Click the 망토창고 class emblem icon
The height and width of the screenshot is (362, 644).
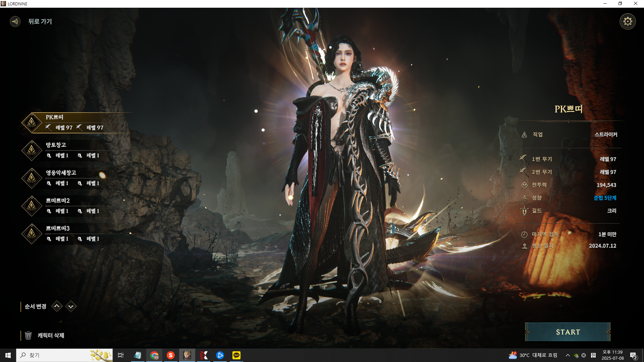(x=32, y=150)
